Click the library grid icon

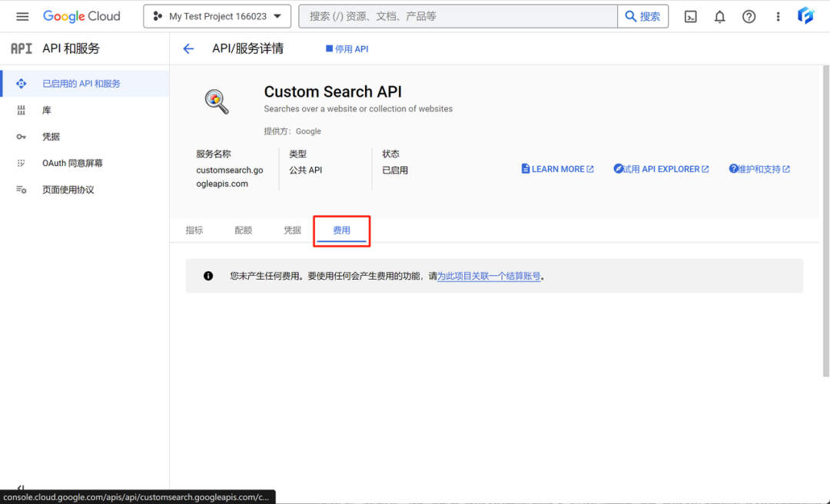tap(22, 110)
